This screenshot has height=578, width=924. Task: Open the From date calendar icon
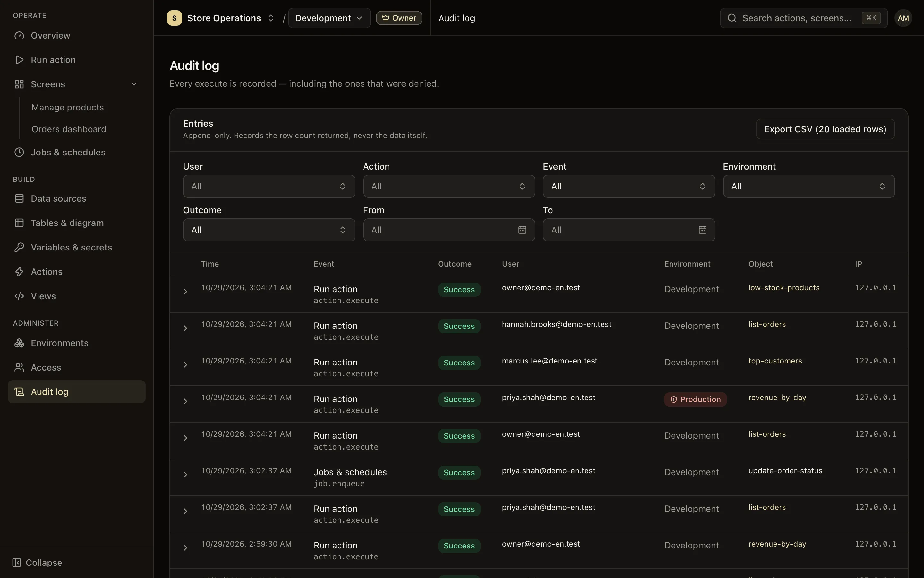click(x=522, y=230)
